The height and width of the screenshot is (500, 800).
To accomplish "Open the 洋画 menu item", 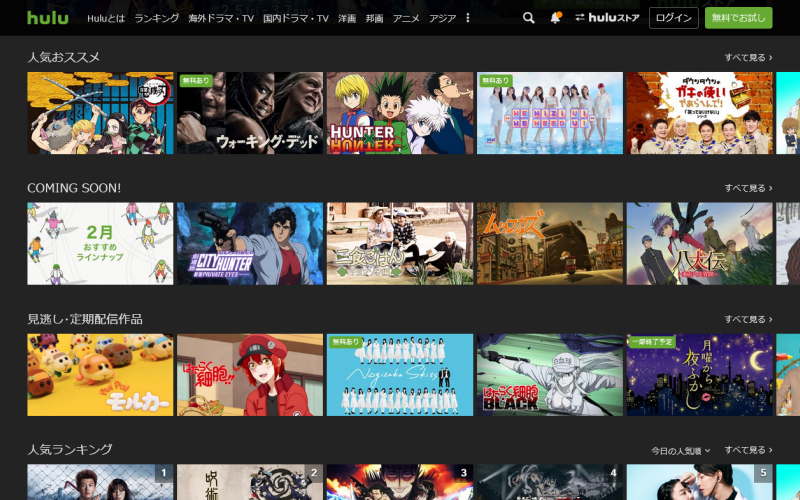I will (x=347, y=18).
